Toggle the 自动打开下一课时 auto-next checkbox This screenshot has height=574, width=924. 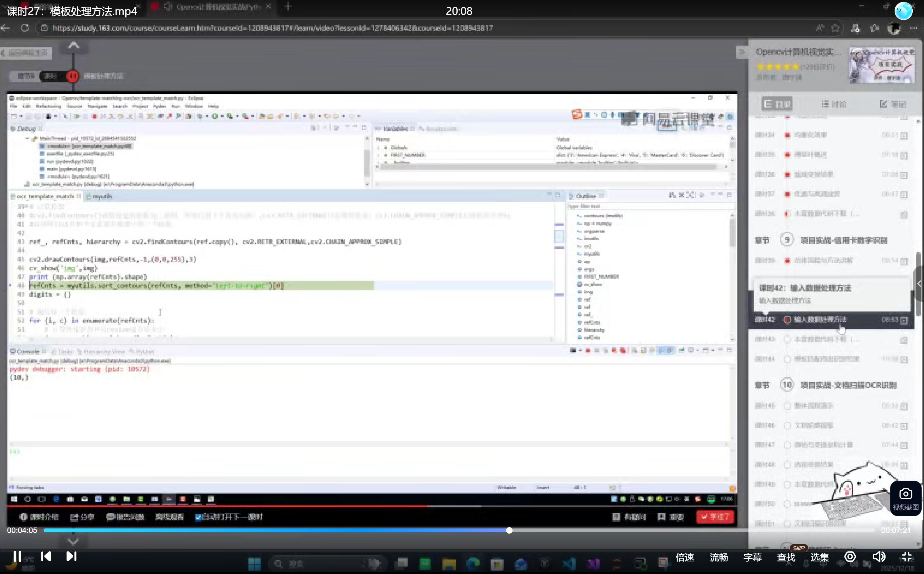pos(198,517)
